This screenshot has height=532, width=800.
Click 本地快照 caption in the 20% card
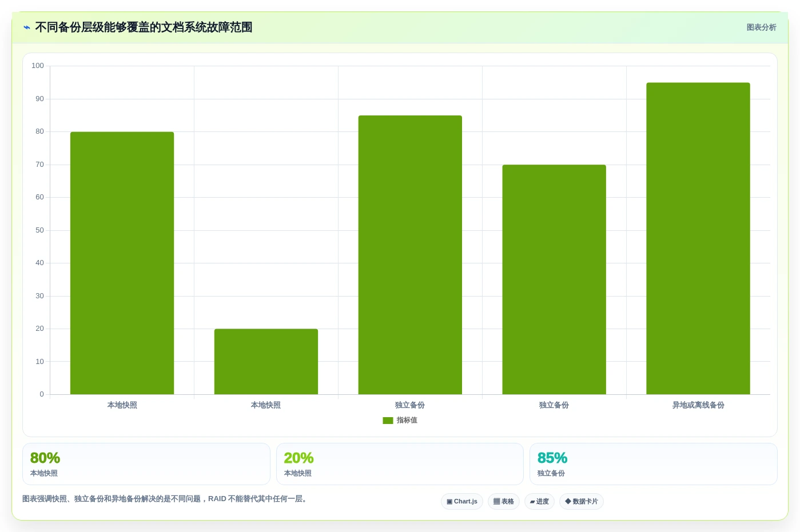(x=298, y=473)
